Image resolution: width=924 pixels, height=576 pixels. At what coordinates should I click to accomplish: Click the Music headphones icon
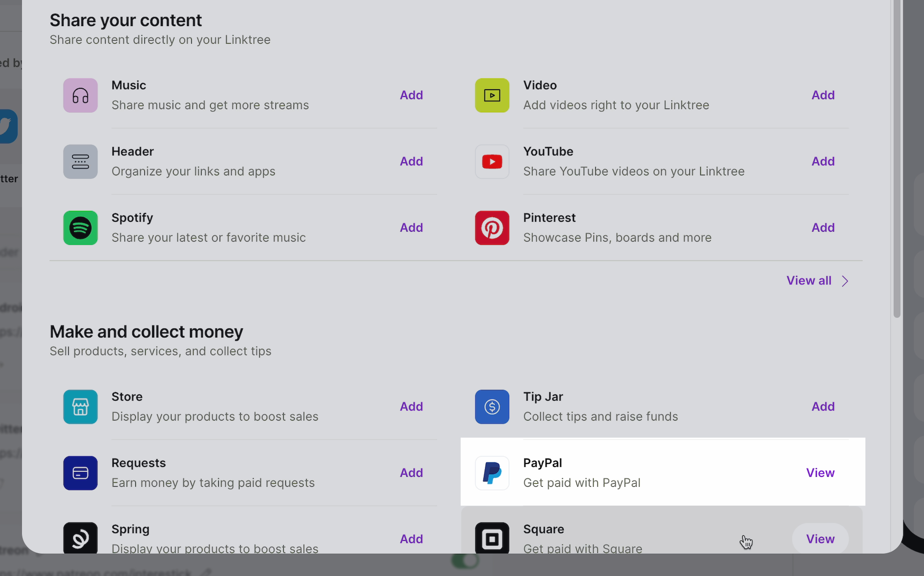tap(80, 96)
